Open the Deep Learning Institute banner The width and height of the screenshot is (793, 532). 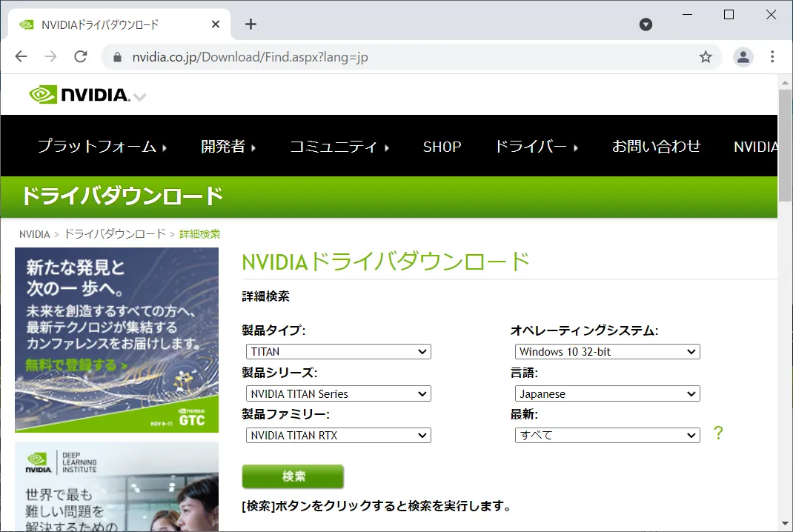click(x=117, y=487)
